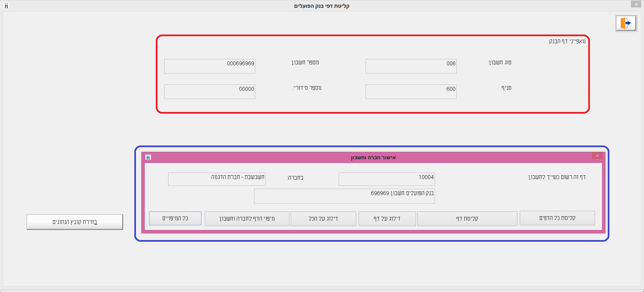Click the exit door icon
Screen dimensions: 644x292
click(x=626, y=23)
